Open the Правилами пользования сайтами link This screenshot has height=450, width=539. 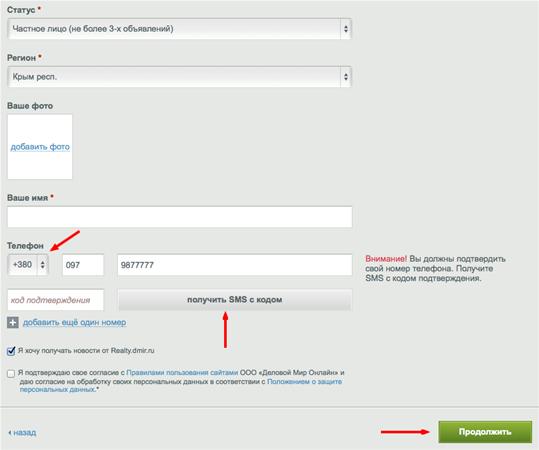[x=182, y=373]
